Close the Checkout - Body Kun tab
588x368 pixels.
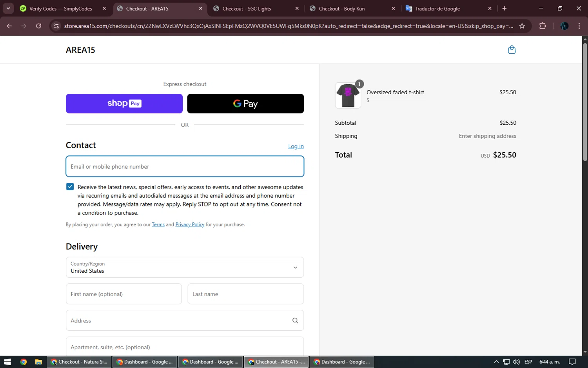(394, 8)
